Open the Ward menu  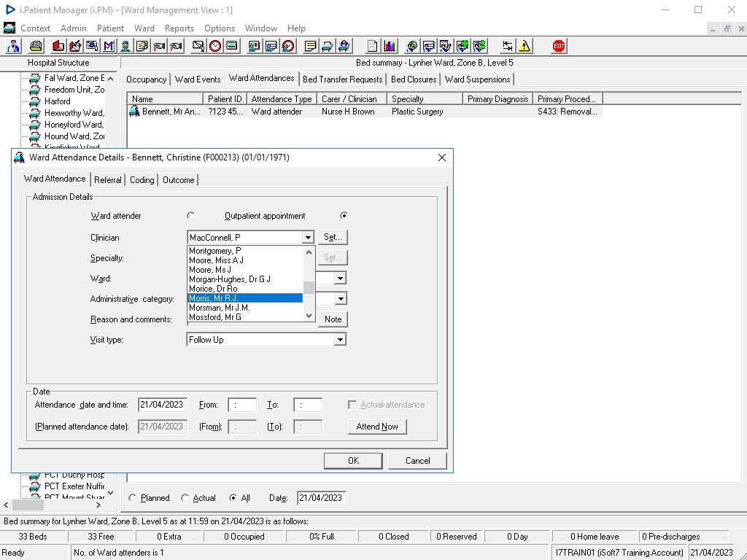144,28
